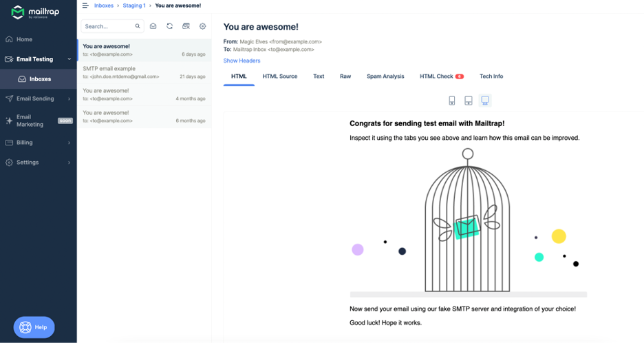Click the mark-as-read envelope icon
644x343 pixels.
(153, 26)
